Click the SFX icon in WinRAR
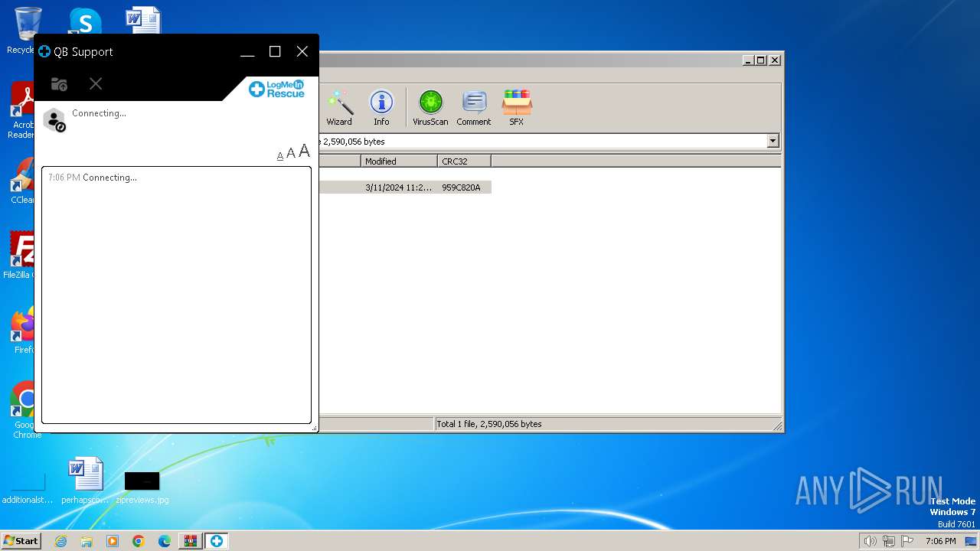This screenshot has height=551, width=980. click(517, 108)
